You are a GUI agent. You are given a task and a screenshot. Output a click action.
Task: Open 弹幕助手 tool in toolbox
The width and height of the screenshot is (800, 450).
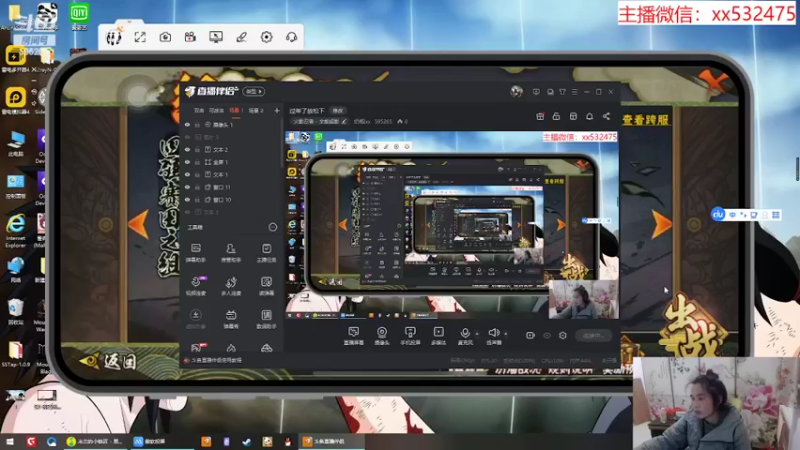196,253
